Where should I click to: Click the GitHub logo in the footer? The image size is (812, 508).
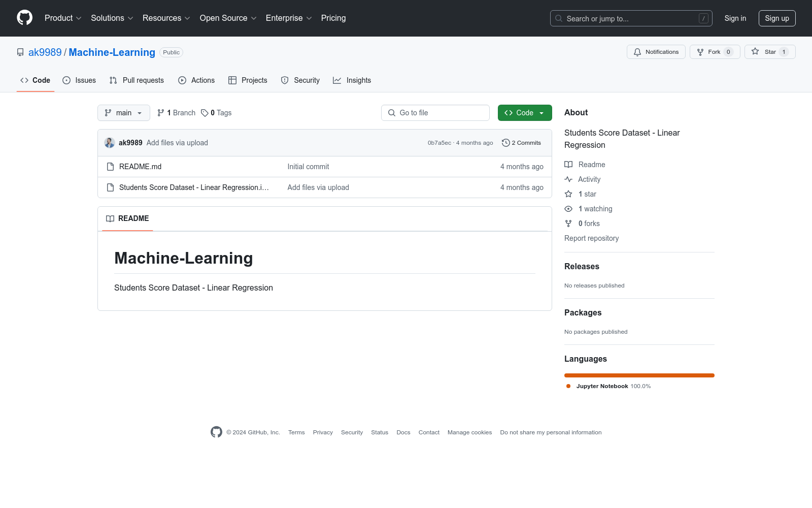click(x=216, y=432)
